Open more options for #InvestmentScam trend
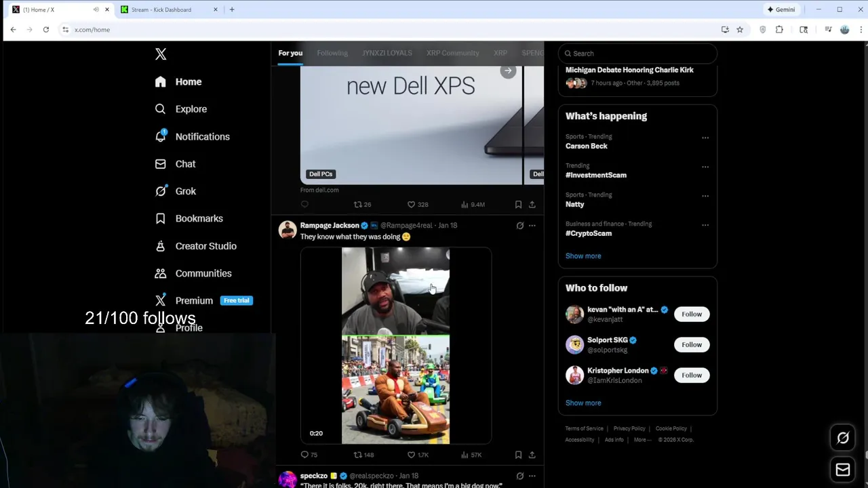 [x=705, y=167]
